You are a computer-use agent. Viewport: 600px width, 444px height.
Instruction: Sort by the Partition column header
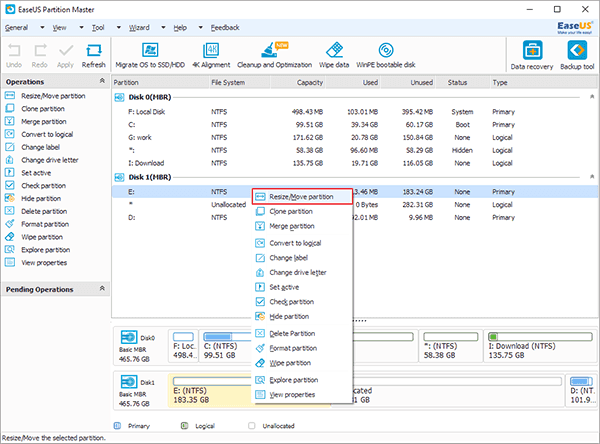pyautogui.click(x=161, y=82)
